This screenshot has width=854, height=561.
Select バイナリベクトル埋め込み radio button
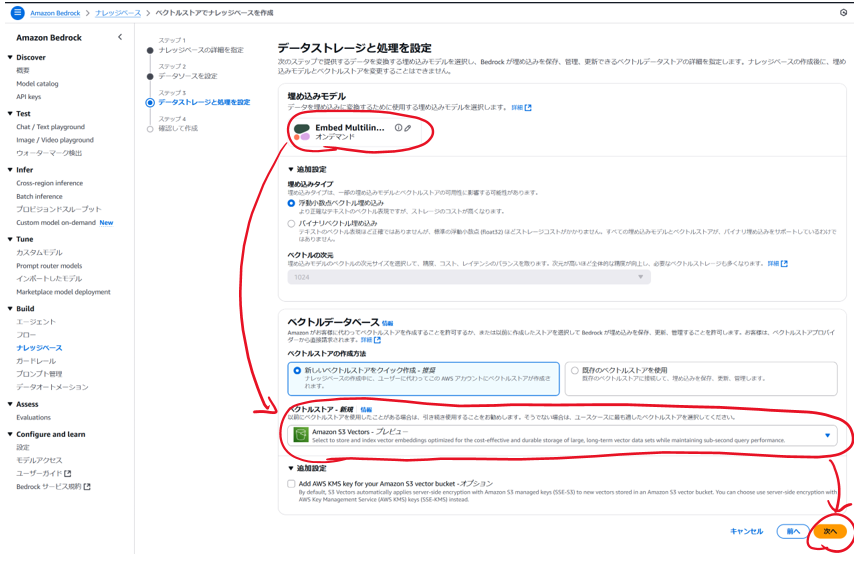tap(291, 223)
